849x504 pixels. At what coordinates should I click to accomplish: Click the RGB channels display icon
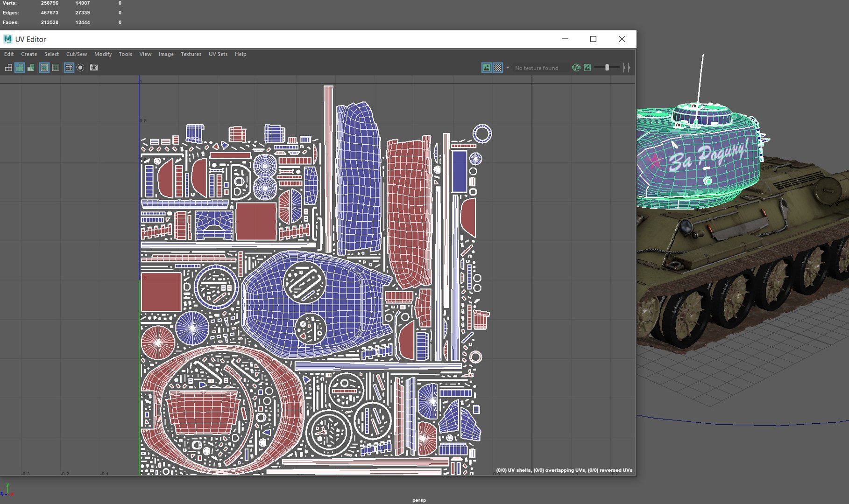pos(576,68)
